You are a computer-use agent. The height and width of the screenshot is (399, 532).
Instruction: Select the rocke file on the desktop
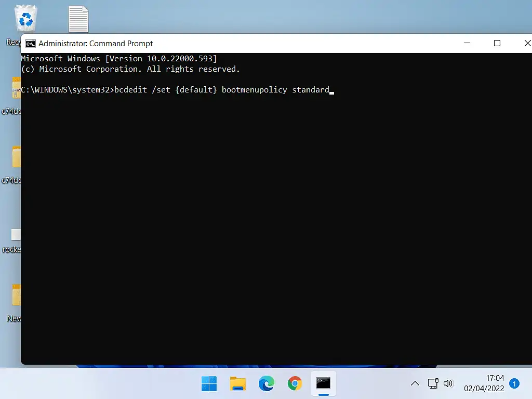coord(16,235)
